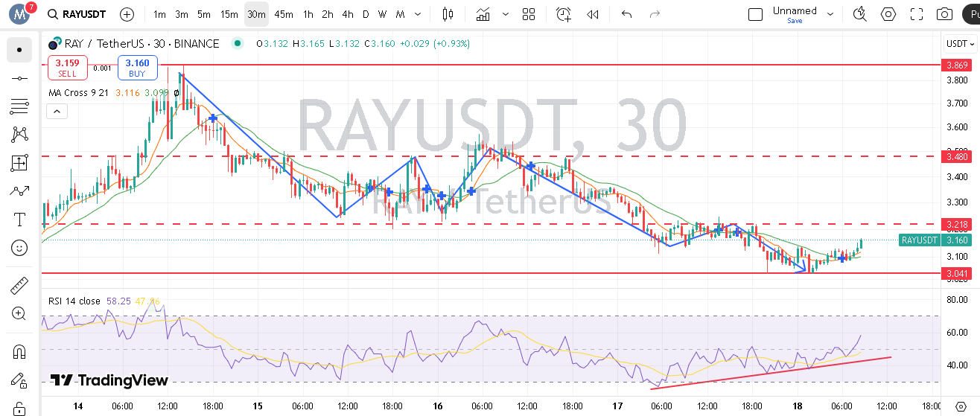This screenshot has width=980, height=416.
Task: Switch to the M monthly timeframe
Action: tap(401, 14)
